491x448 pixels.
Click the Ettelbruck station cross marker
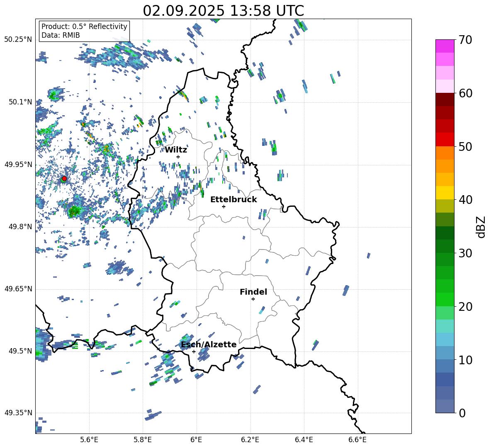[224, 206]
